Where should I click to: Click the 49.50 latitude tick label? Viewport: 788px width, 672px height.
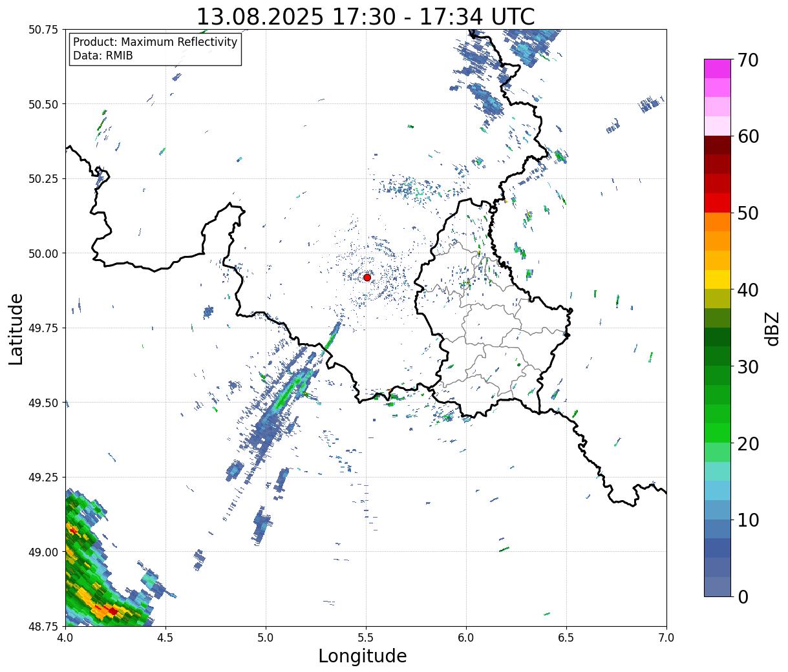(x=43, y=403)
